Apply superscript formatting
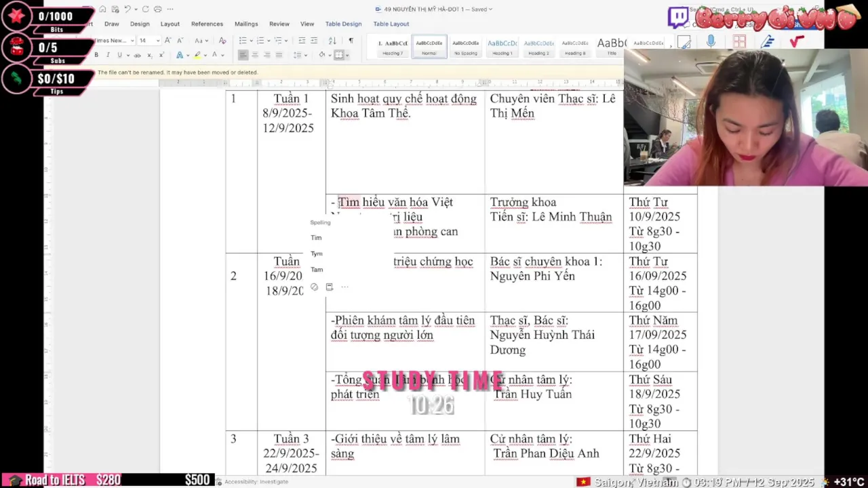Screen dimensions: 868x488 pos(161,55)
